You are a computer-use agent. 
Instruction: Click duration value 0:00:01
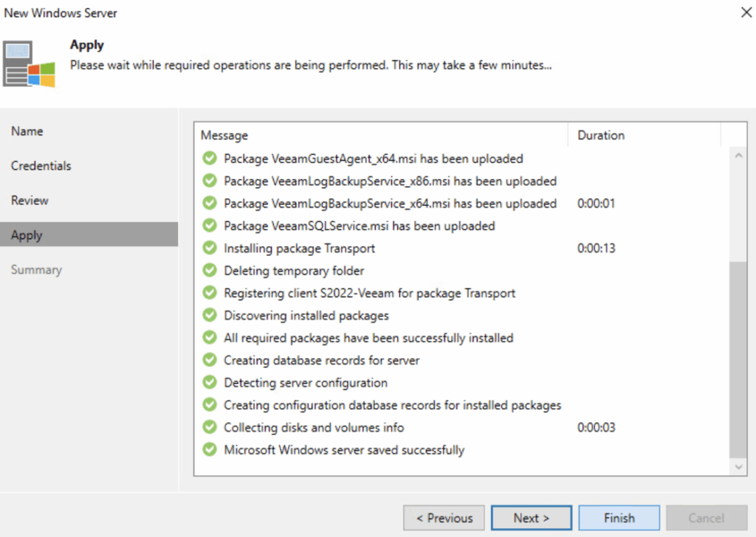[596, 204]
